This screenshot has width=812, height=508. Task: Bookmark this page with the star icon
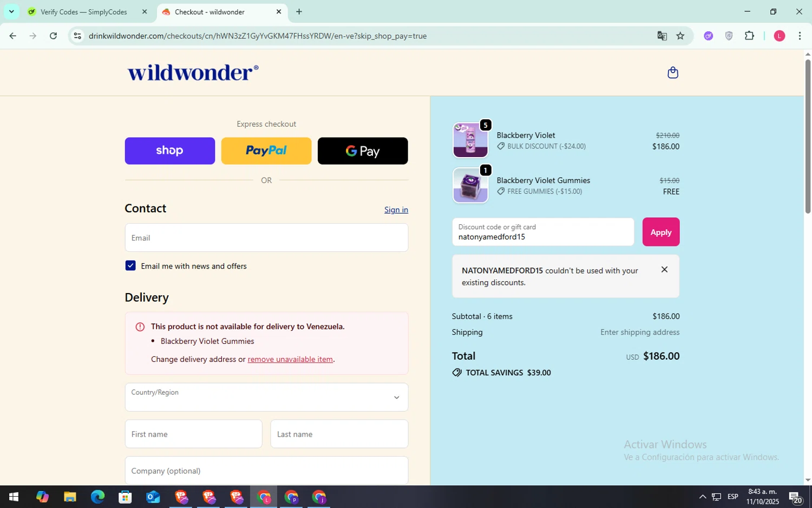680,36
